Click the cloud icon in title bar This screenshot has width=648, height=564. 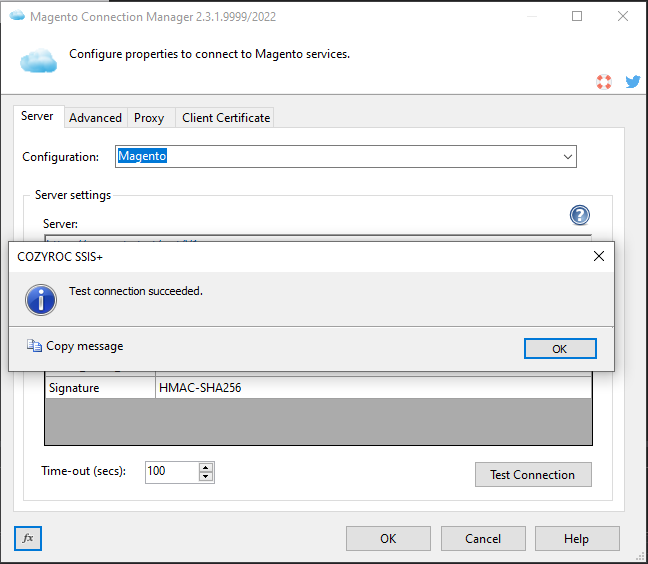pyautogui.click(x=17, y=16)
